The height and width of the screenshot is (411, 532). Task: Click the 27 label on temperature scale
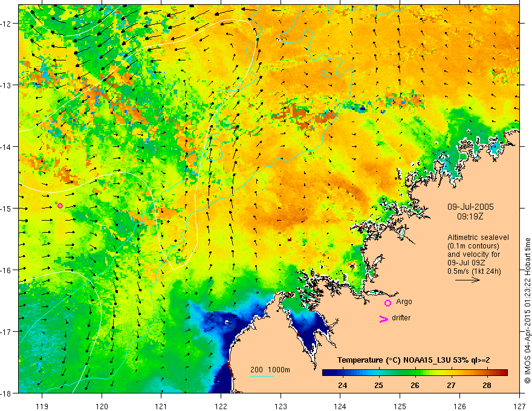coord(451,385)
